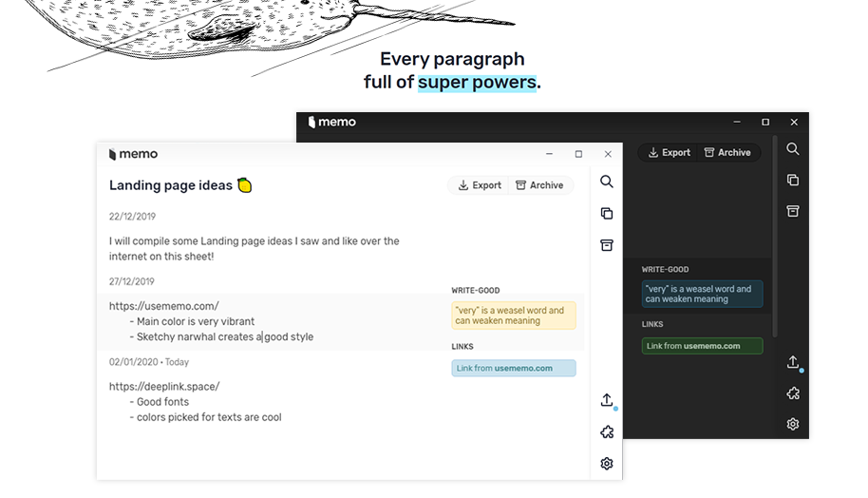Open settings gear in light memo window

coord(607,464)
